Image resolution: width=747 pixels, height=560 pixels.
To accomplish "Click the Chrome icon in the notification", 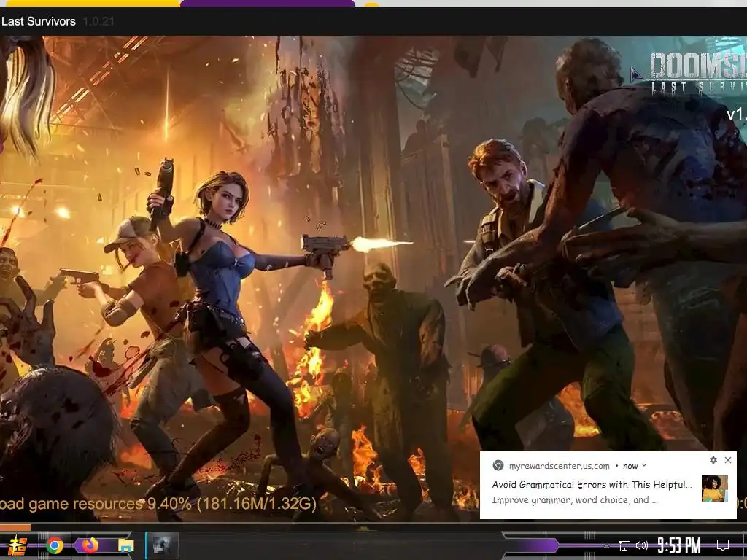I will 498,466.
